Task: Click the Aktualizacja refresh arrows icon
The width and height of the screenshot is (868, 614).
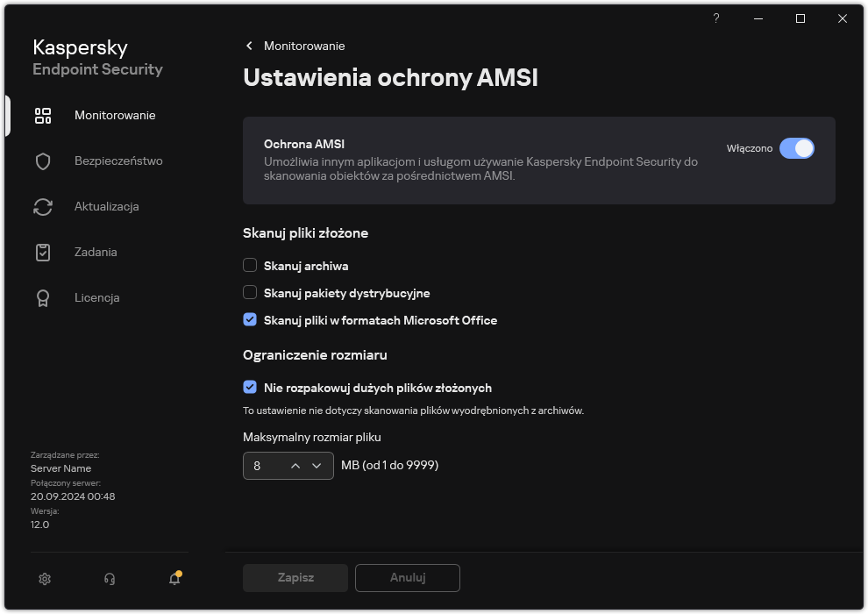Action: click(x=43, y=207)
